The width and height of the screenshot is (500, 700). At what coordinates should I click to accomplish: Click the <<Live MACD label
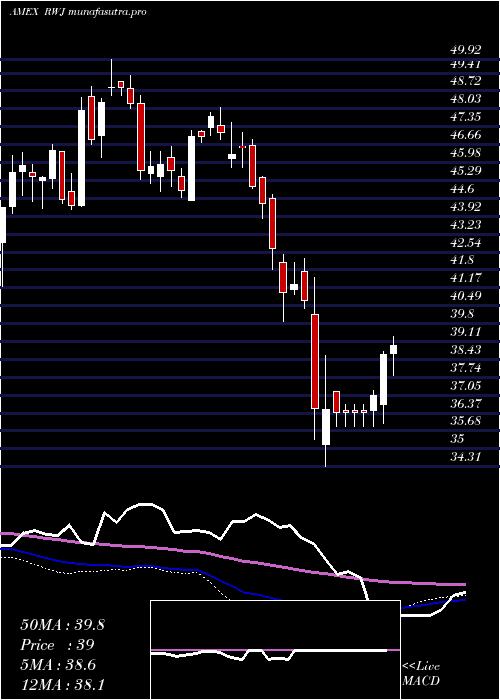point(421,674)
